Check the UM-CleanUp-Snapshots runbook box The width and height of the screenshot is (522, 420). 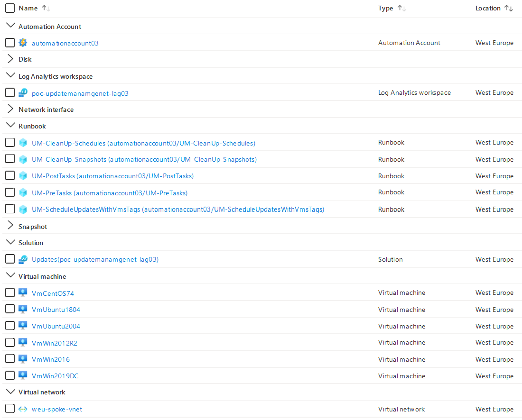coord(10,159)
